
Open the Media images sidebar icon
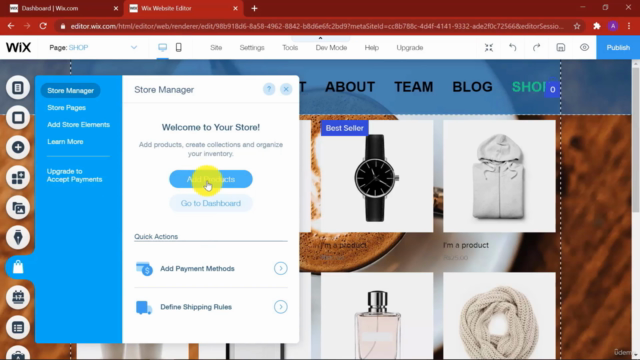pos(18,208)
